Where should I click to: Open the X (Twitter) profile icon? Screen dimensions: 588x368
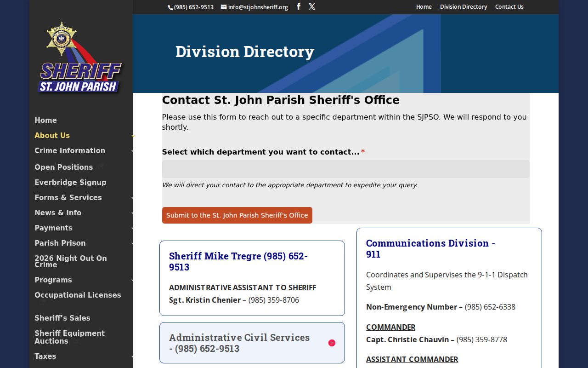312,6
